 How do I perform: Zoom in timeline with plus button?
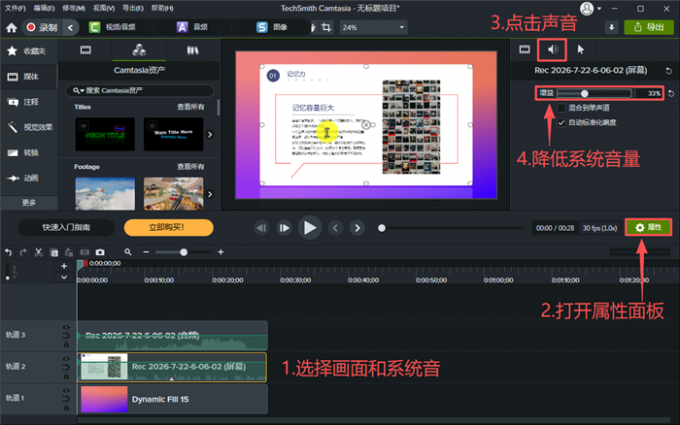(x=221, y=252)
